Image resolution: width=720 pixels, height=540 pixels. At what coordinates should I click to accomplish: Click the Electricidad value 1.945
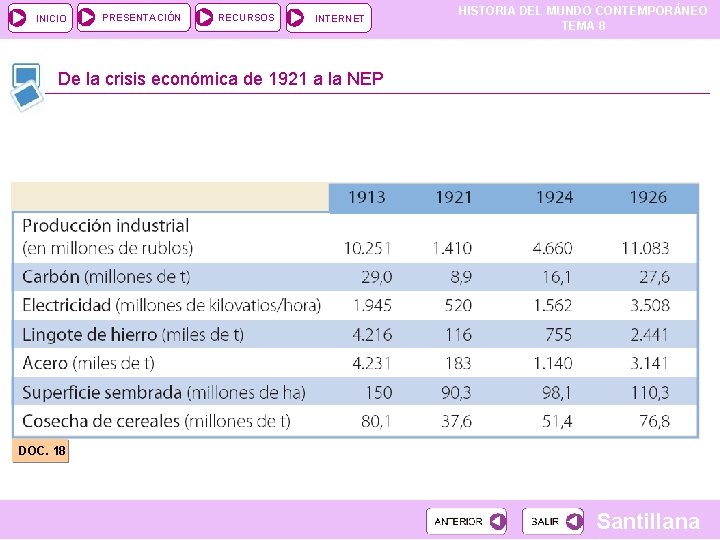(x=372, y=305)
